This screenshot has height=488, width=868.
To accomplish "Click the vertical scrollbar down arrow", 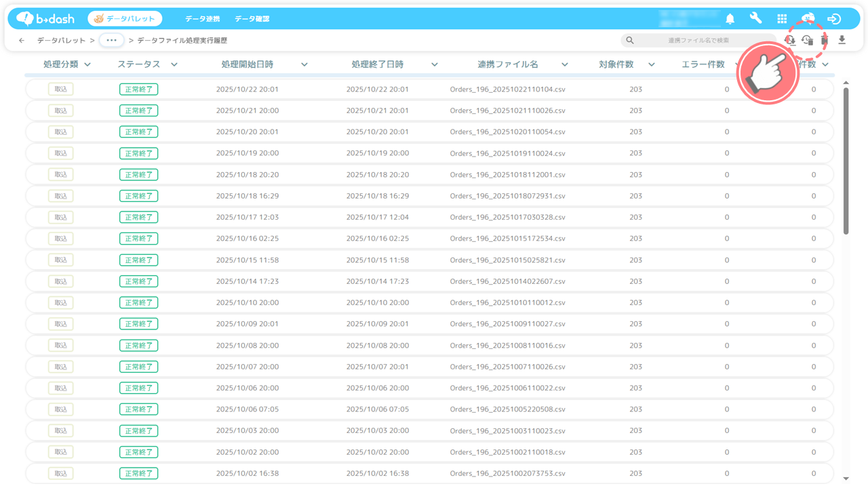I will coord(846,479).
